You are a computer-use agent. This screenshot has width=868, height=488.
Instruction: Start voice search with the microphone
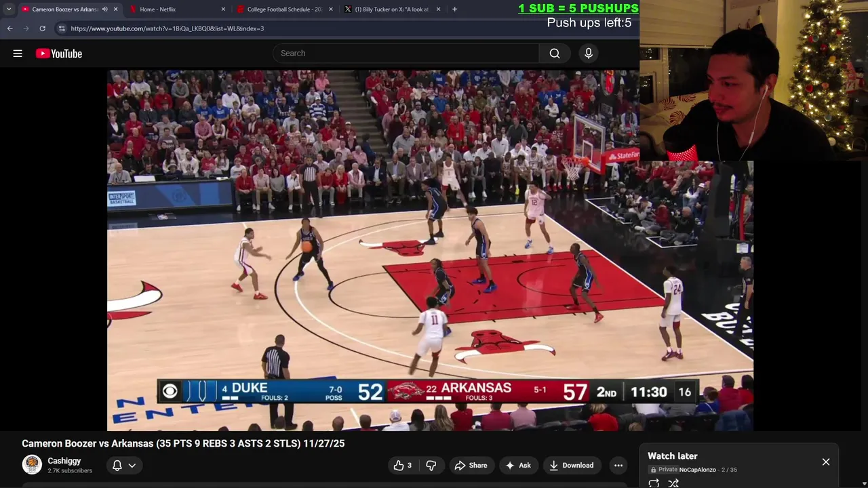pyautogui.click(x=589, y=54)
